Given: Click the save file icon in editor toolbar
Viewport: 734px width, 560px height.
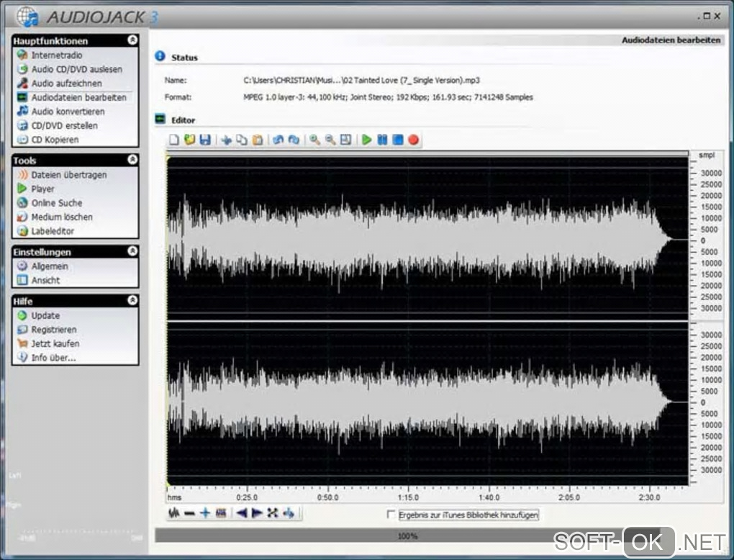Looking at the screenshot, I should [205, 140].
